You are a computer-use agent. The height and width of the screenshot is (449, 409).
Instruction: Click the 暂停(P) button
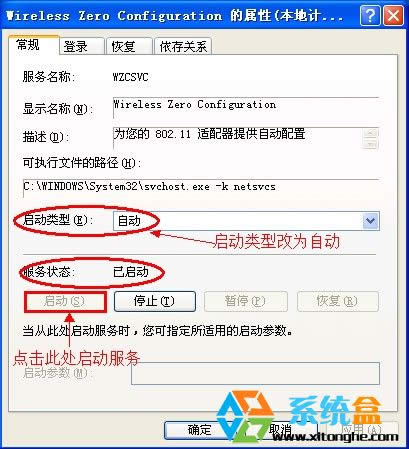pyautogui.click(x=246, y=301)
